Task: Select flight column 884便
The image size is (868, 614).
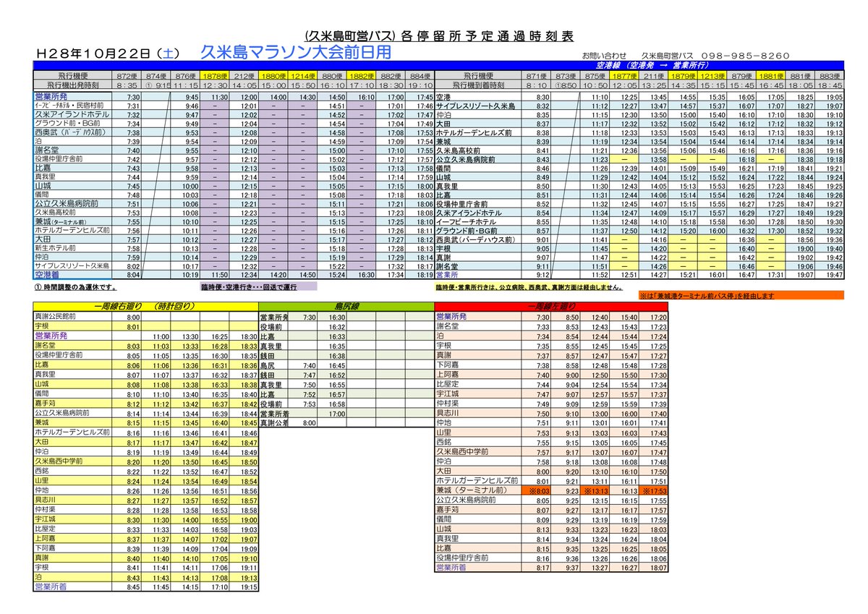Action: pyautogui.click(x=420, y=75)
